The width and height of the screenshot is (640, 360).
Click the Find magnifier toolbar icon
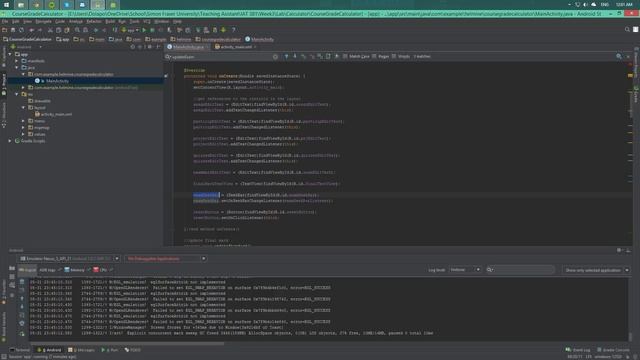(x=77, y=30)
